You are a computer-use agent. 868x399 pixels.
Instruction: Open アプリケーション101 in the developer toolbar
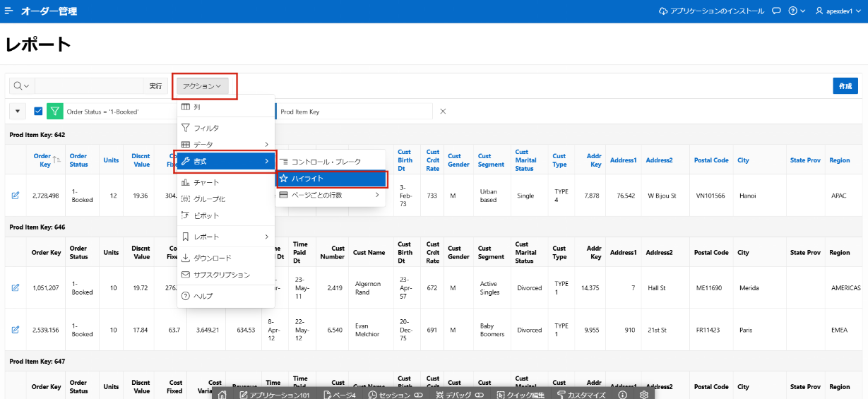pos(275,395)
